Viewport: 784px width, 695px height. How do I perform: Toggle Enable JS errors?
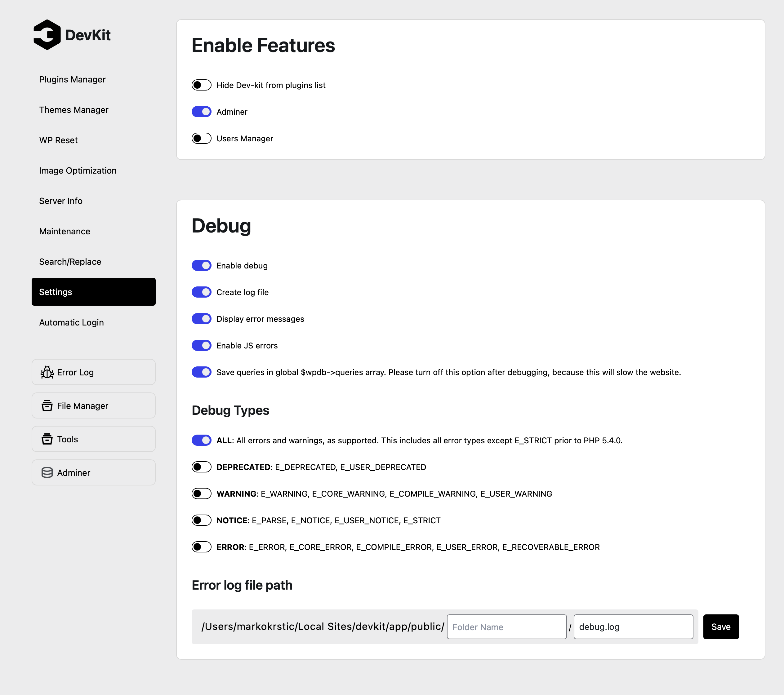[201, 345]
